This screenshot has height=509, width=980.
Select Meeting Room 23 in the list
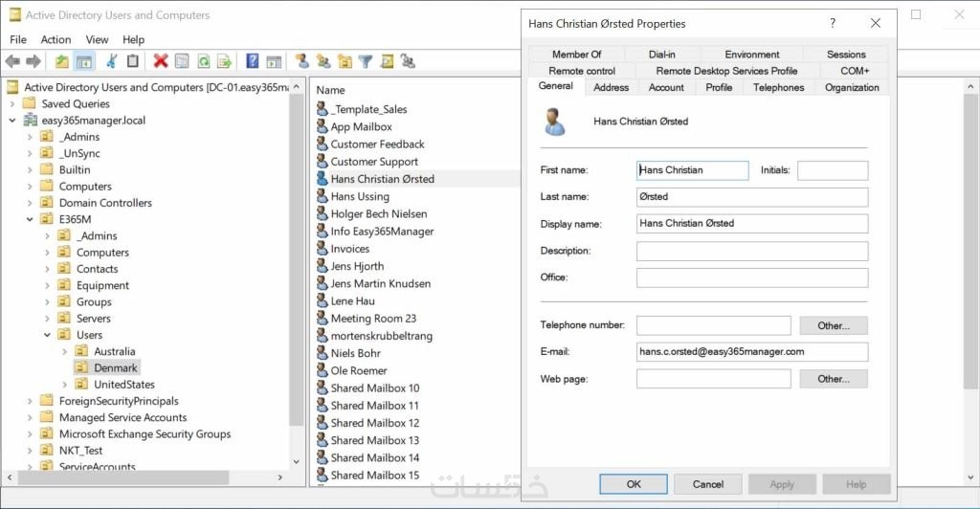pyautogui.click(x=373, y=318)
